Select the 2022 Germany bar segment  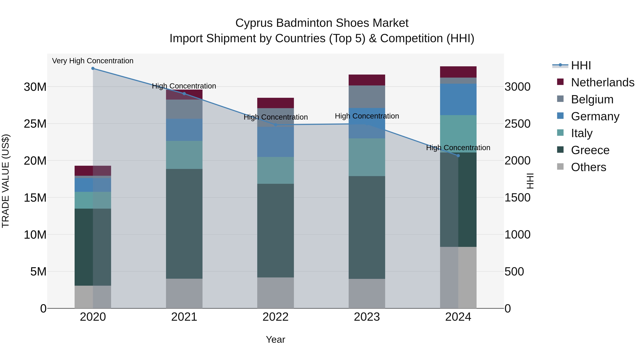[x=275, y=142]
